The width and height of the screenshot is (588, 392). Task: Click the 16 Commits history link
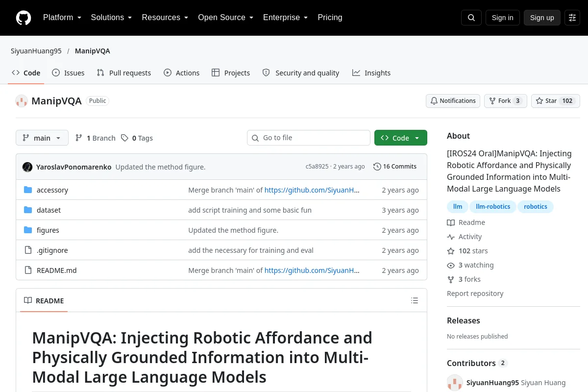(x=395, y=167)
